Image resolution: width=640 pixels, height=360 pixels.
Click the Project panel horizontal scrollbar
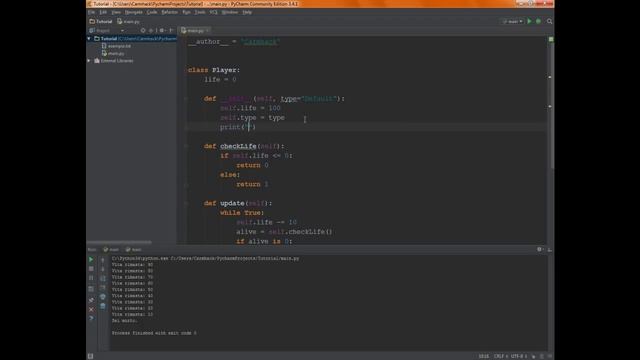(119, 242)
